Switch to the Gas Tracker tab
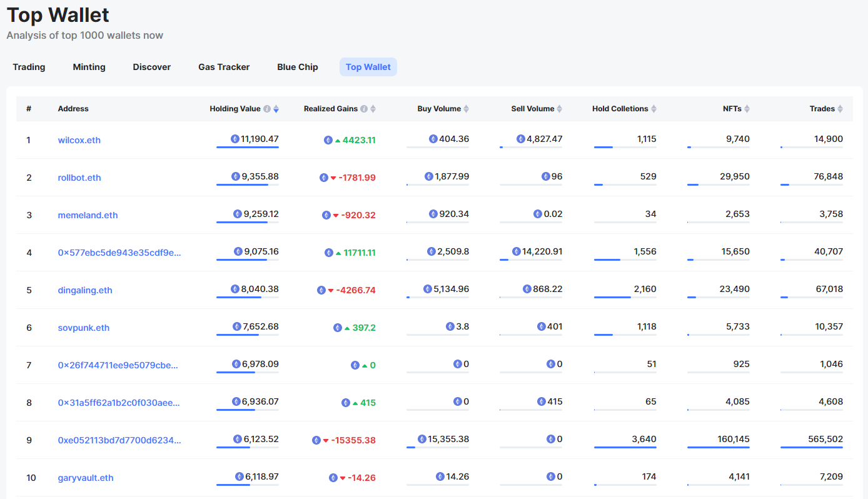The width and height of the screenshot is (868, 499). click(224, 67)
